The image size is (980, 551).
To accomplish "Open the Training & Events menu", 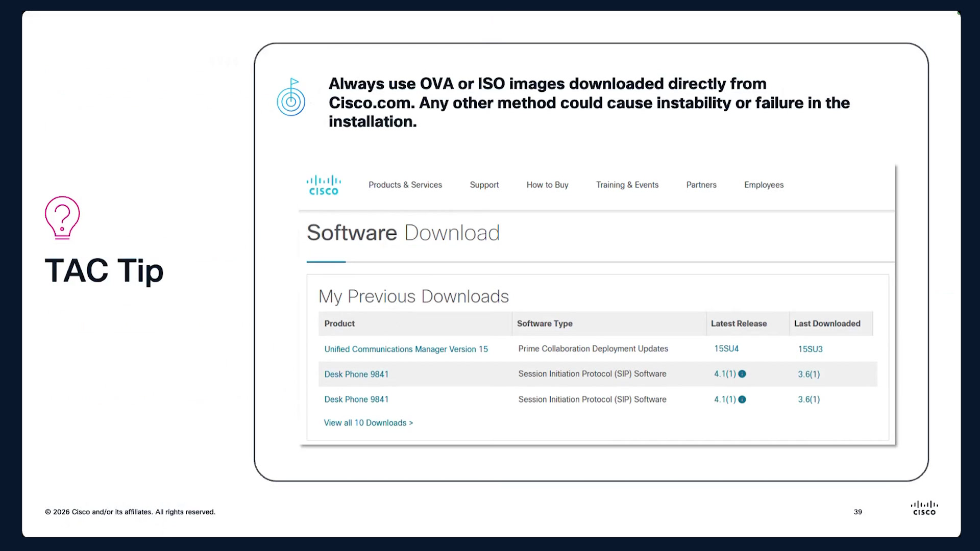I will pyautogui.click(x=627, y=185).
